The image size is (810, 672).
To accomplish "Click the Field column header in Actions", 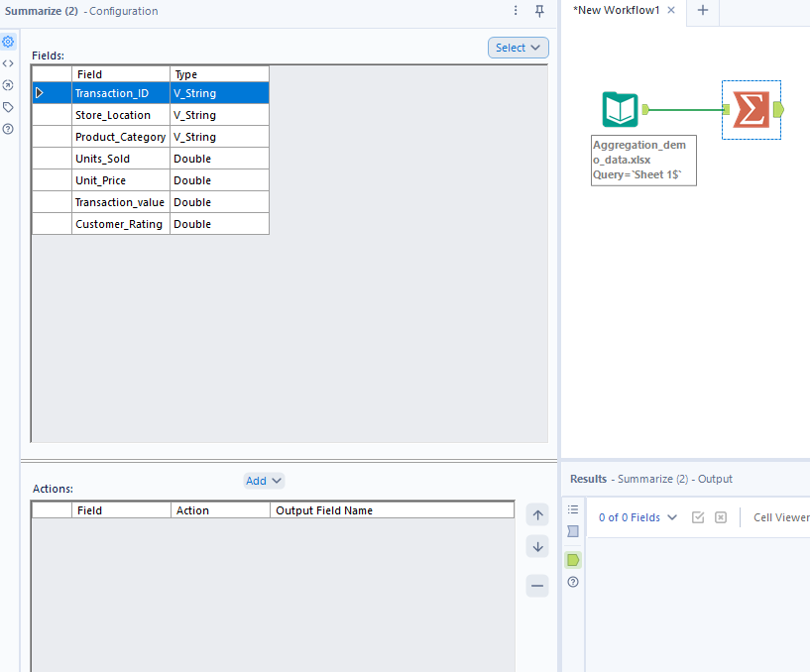I will (x=121, y=510).
